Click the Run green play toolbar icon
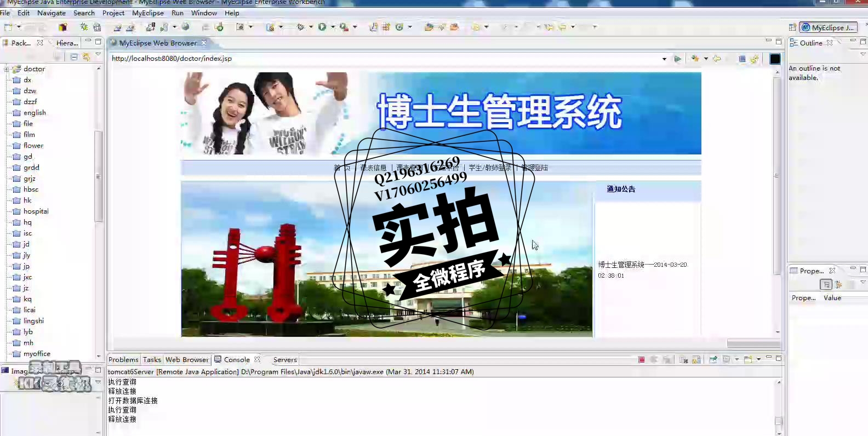Viewport: 868px width, 436px height. tap(322, 27)
